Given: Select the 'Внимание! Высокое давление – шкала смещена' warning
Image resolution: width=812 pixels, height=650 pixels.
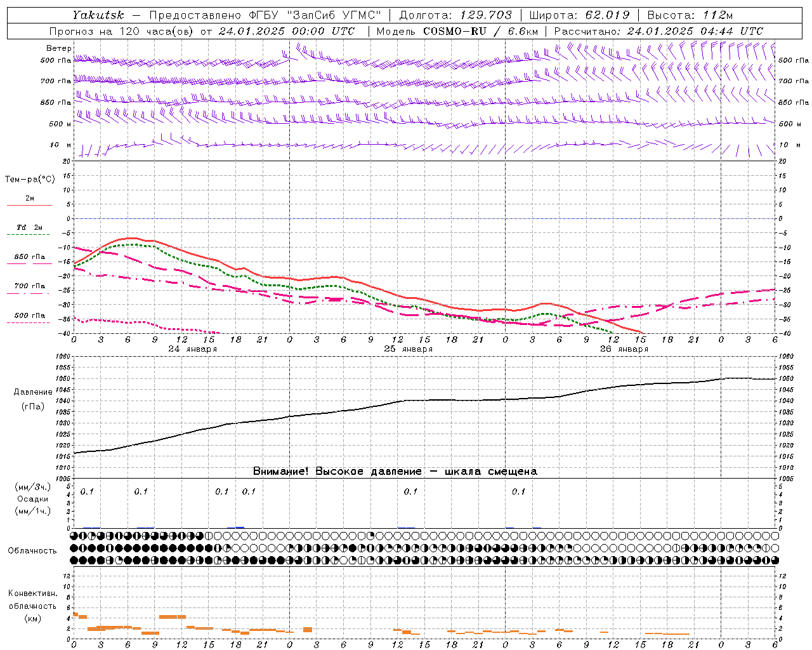Looking at the screenshot, I should pos(395,472).
